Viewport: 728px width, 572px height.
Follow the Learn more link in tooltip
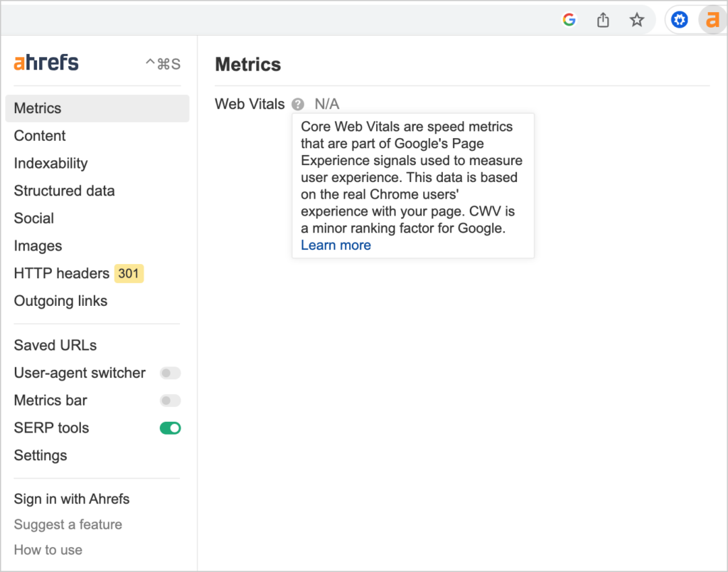(336, 245)
